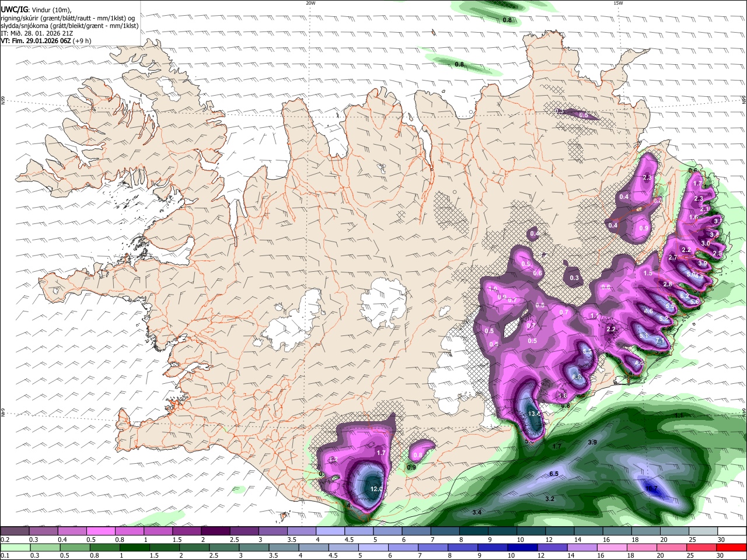The image size is (747, 560).
Task: Pick the deep blue swatch between 10 and 12, lower legend
Action: coord(522,547)
